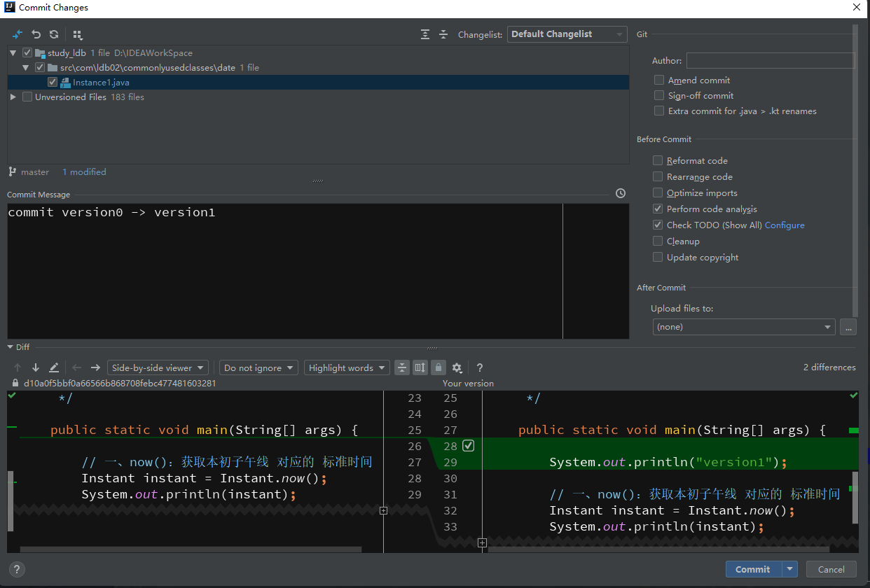
Task: Disable Perform code analysis
Action: pyautogui.click(x=658, y=209)
